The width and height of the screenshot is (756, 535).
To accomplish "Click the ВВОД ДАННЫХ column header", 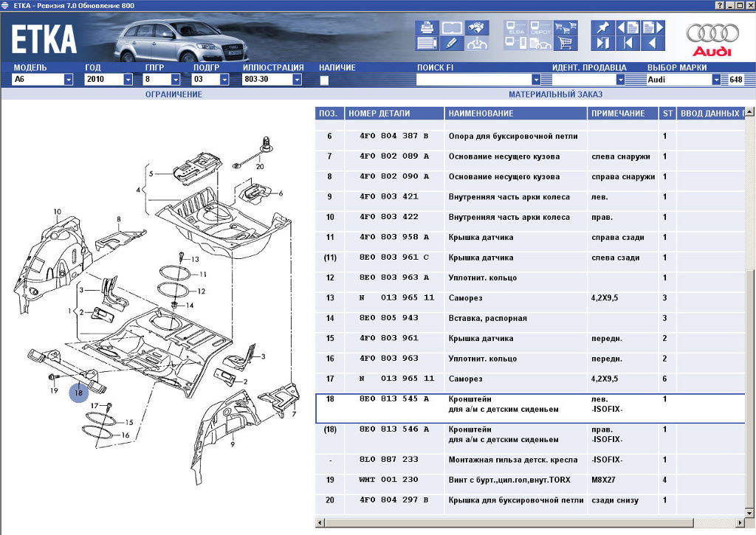I will point(711,113).
